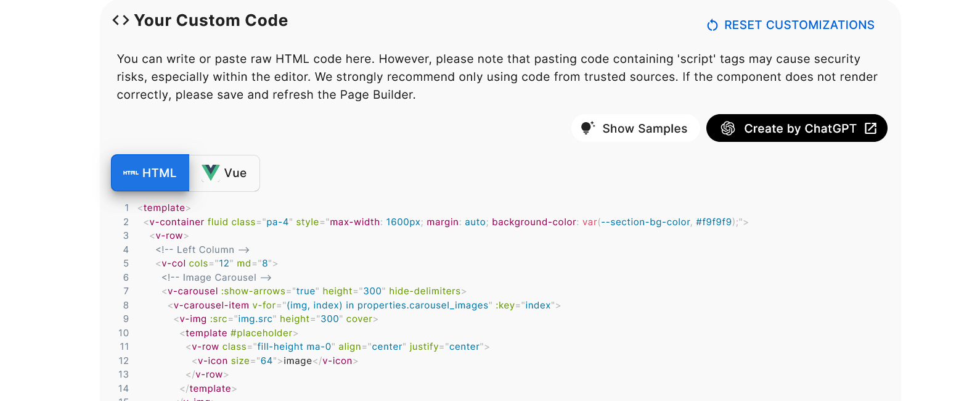Image resolution: width=980 pixels, height=401 pixels.
Task: Select the HTML tab
Action: (x=150, y=173)
